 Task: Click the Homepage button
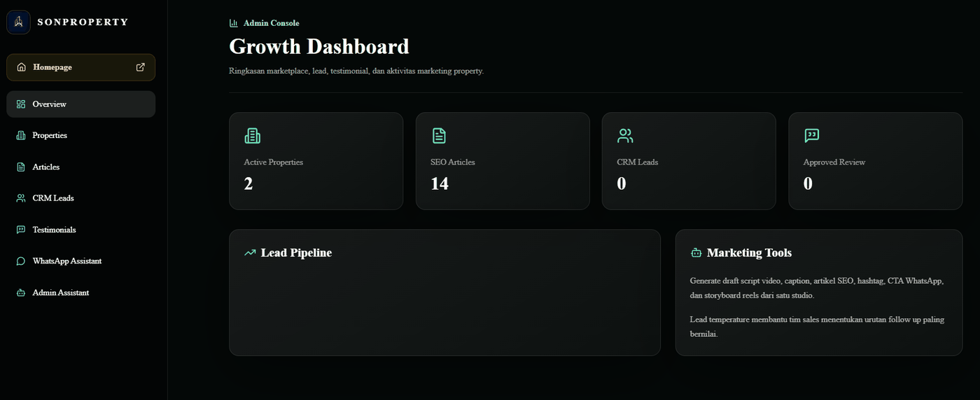pyautogui.click(x=81, y=67)
